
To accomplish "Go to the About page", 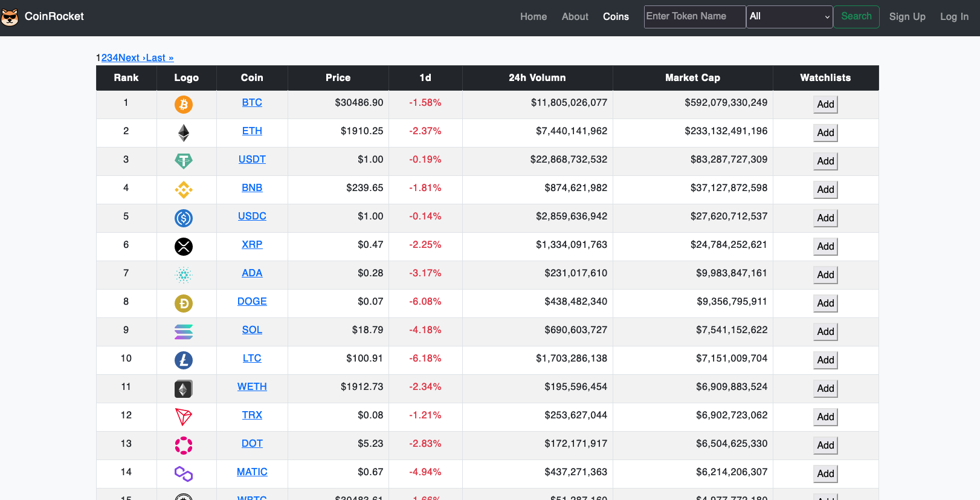I will click(x=575, y=17).
